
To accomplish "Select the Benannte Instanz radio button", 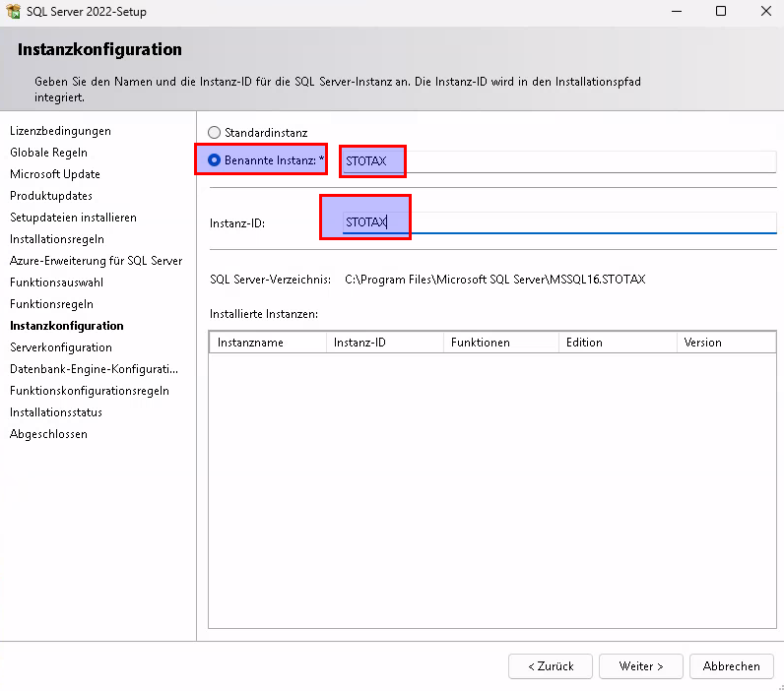I will pos(215,160).
